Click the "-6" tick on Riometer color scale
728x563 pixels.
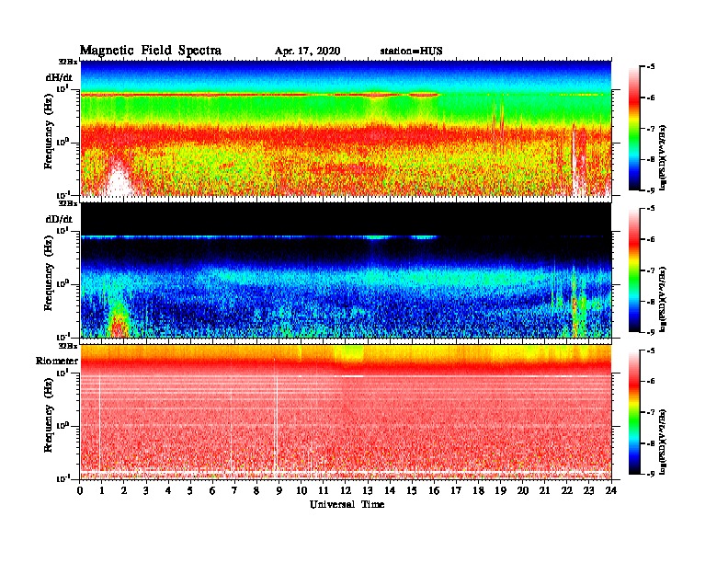(x=651, y=382)
